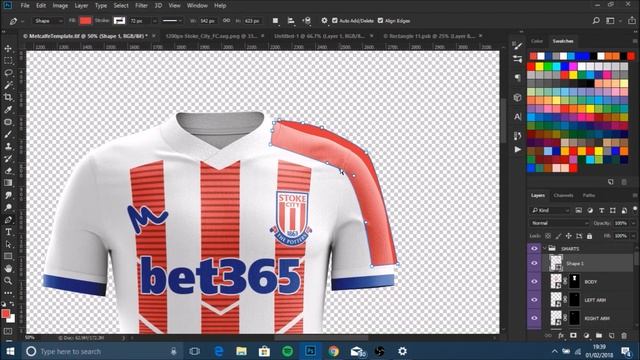Open the path operations icon
Viewport: 640px width, 360px height.
(x=276, y=20)
